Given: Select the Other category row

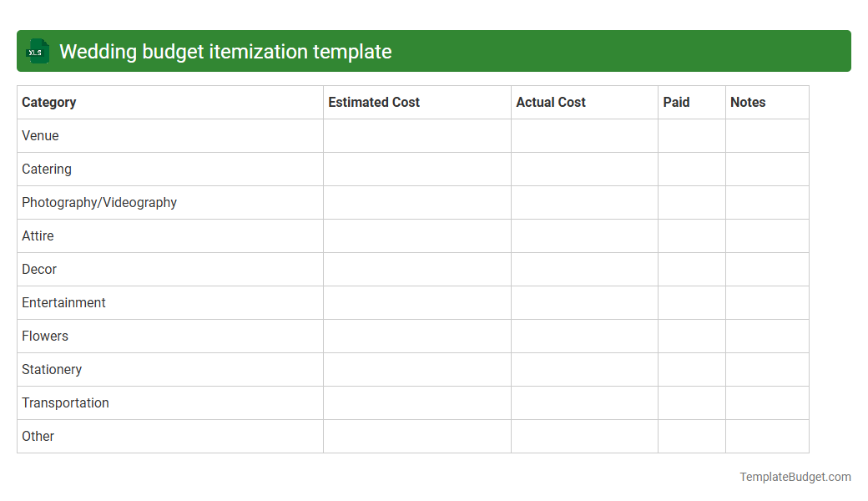Looking at the screenshot, I should point(38,436).
